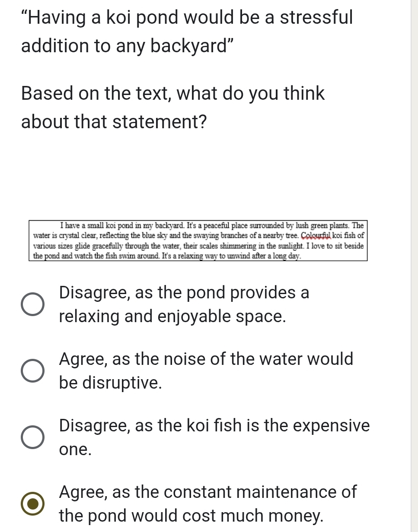
Task: Click the underlined word "Colourful" in the passage
Action: pos(317,235)
